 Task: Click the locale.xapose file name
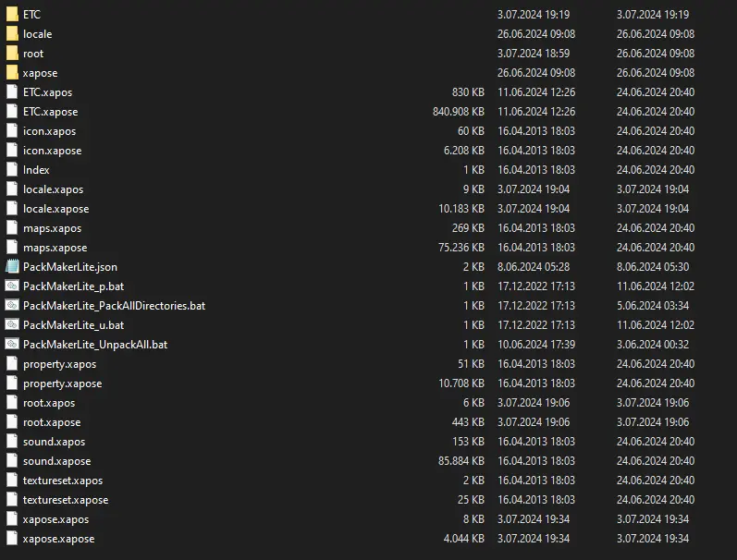point(55,209)
